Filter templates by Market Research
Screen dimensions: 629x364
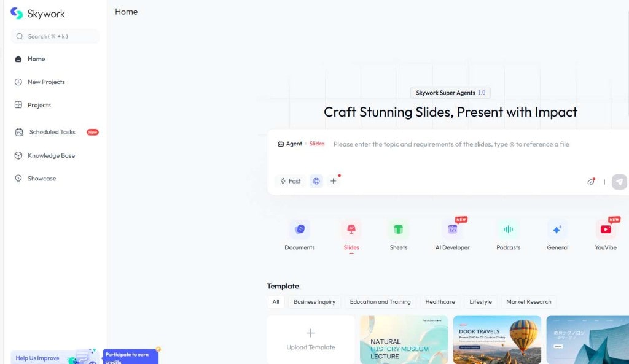pyautogui.click(x=529, y=301)
